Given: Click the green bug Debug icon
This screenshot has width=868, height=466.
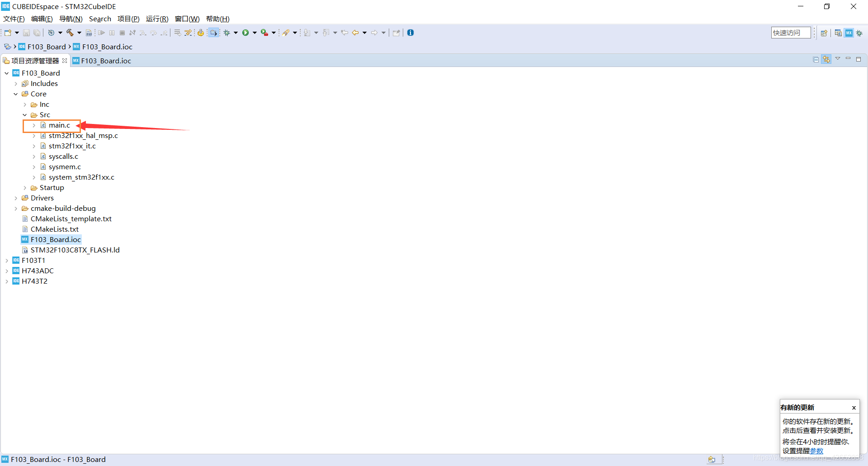Looking at the screenshot, I should coord(227,33).
